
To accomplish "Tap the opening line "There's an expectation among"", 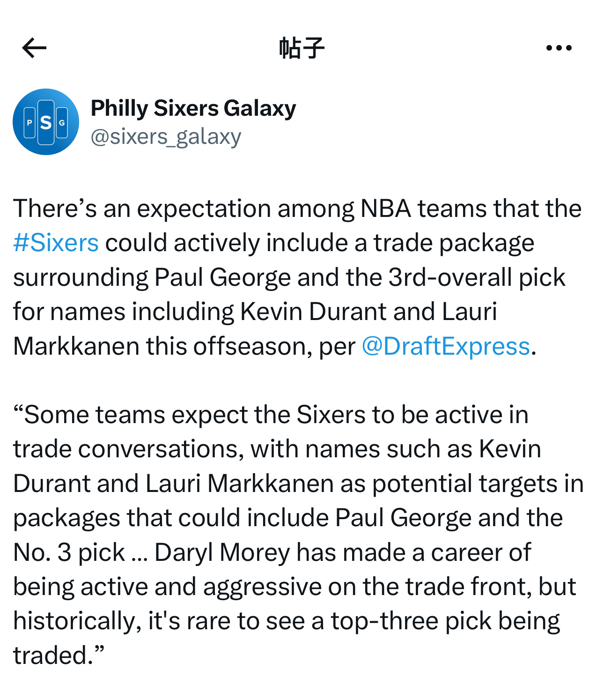I will (184, 209).
